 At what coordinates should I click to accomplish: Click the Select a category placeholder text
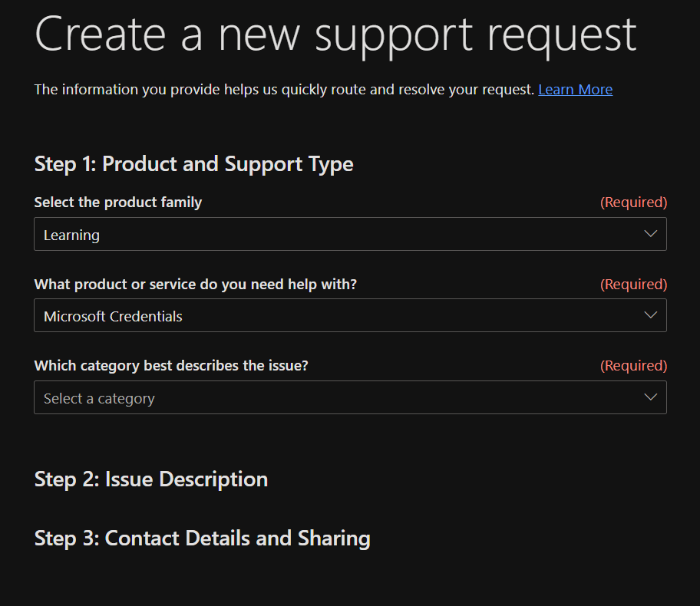tap(99, 399)
